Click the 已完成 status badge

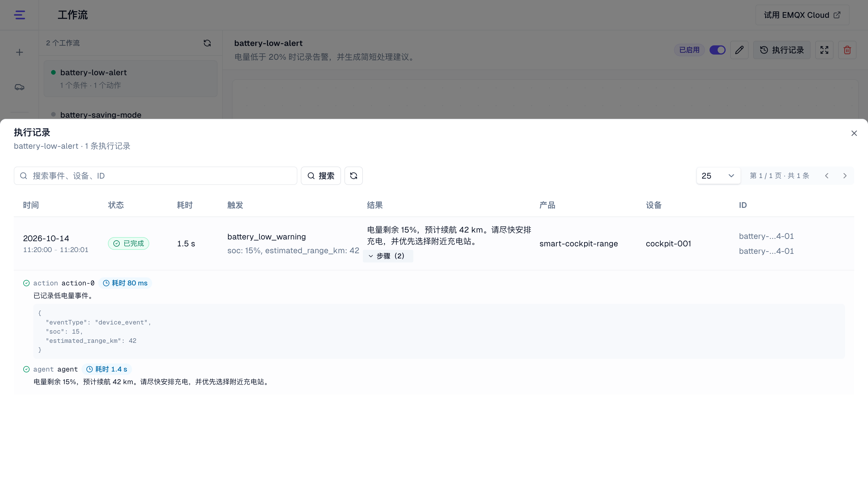[129, 243]
